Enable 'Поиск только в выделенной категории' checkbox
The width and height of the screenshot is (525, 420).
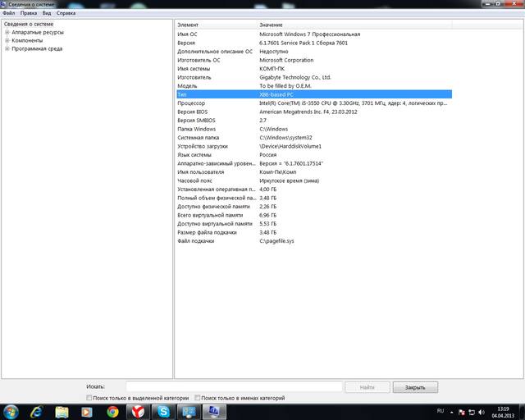tap(89, 398)
